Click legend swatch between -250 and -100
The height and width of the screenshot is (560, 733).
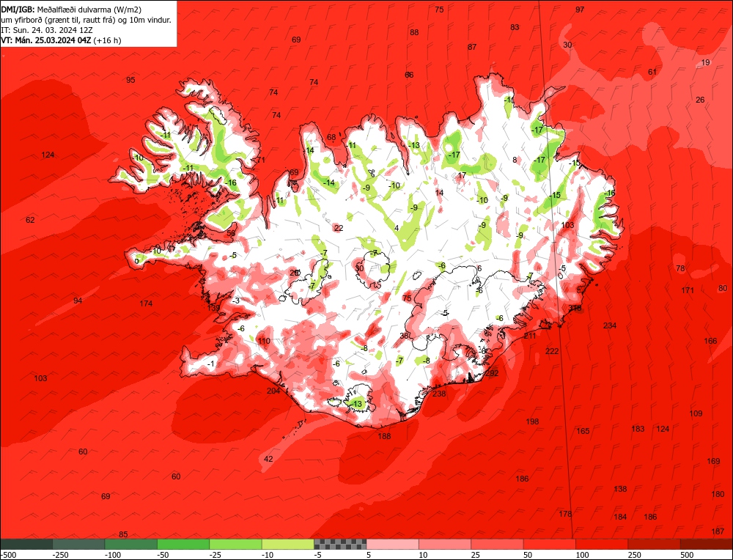(x=78, y=544)
